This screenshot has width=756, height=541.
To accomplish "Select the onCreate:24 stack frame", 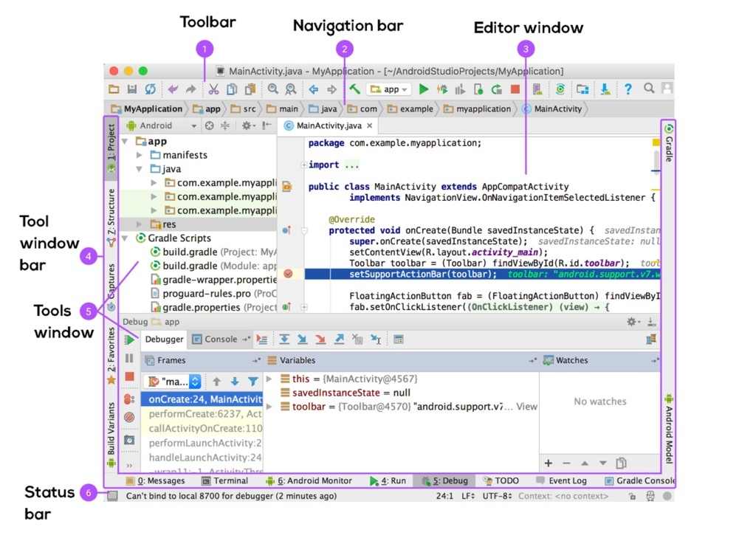I will point(195,399).
